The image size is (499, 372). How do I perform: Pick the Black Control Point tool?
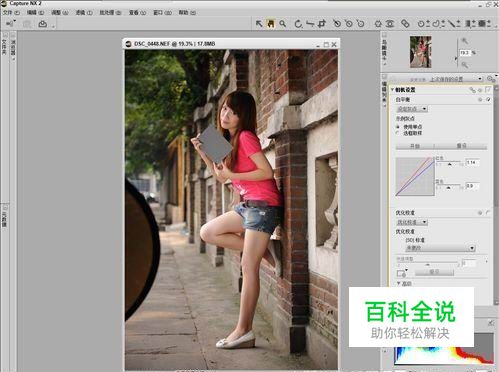337,24
